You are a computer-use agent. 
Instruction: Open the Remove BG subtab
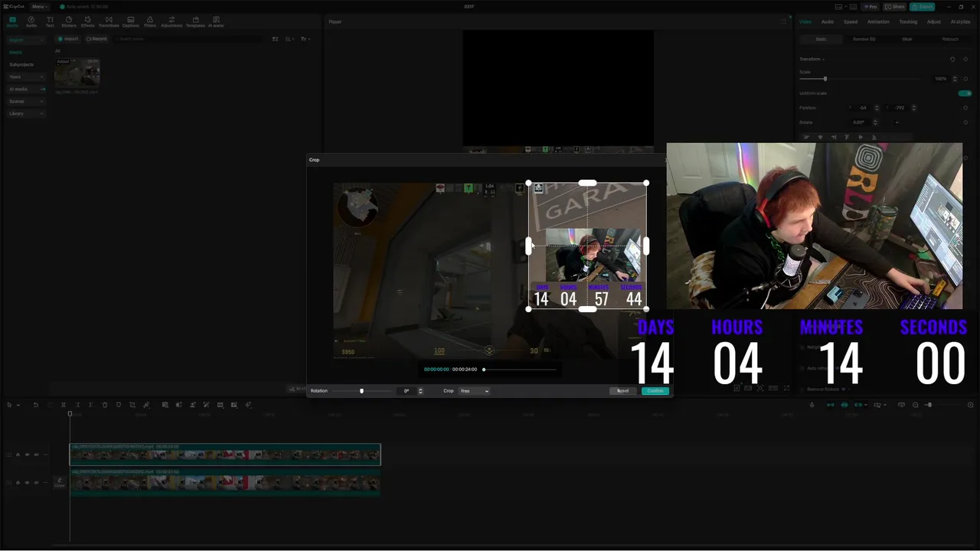(864, 39)
